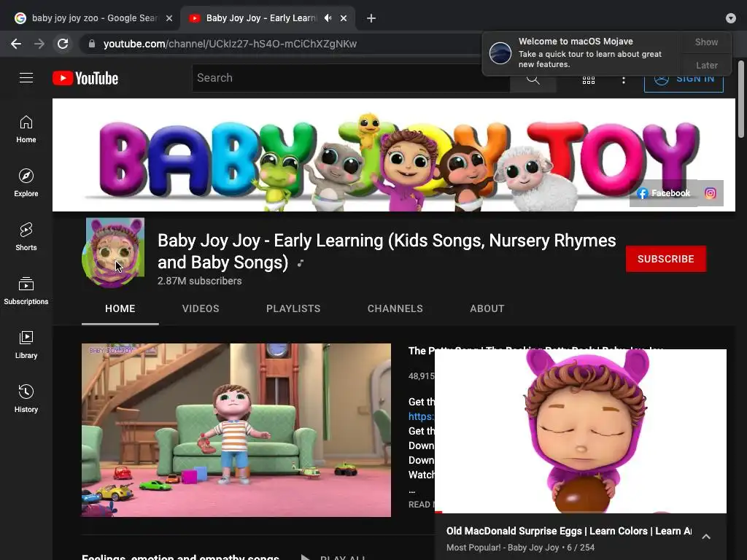Viewport: 747px width, 560px height.
Task: Open Explore in the sidebar
Action: coord(26,183)
